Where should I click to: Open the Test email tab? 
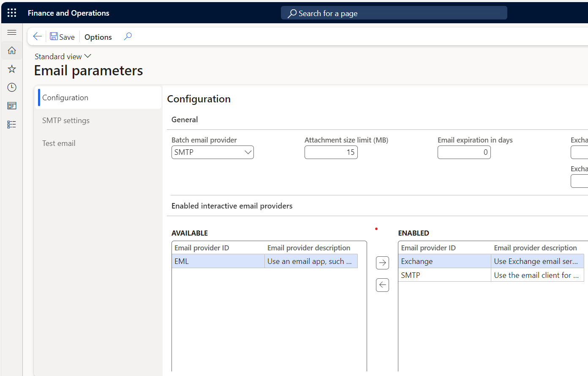click(x=59, y=143)
